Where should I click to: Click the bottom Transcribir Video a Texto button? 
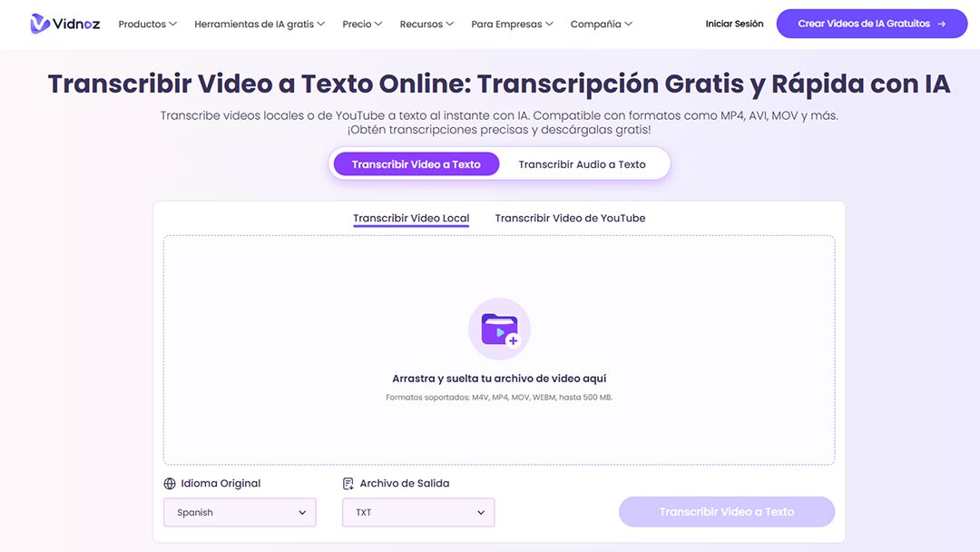[x=727, y=511]
